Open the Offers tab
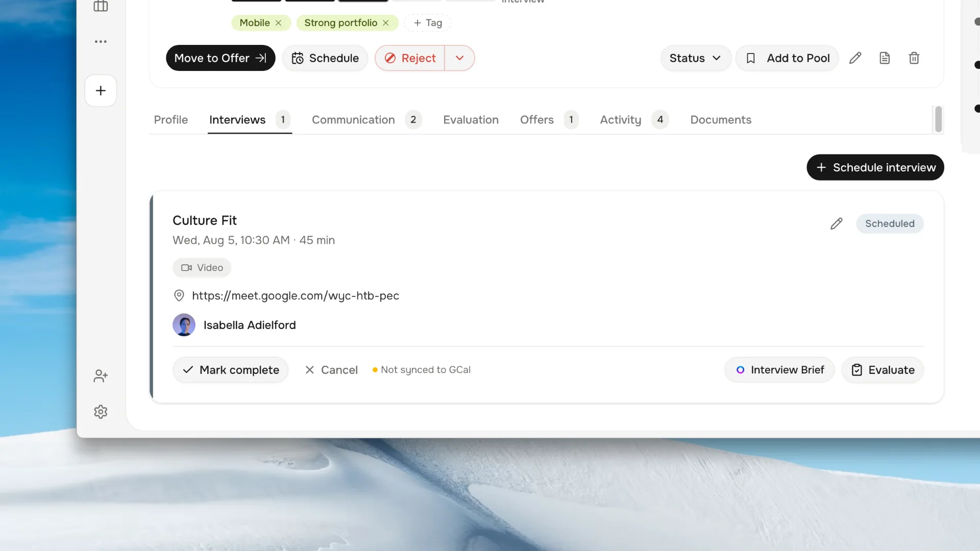The width and height of the screenshot is (980, 551). click(549, 120)
